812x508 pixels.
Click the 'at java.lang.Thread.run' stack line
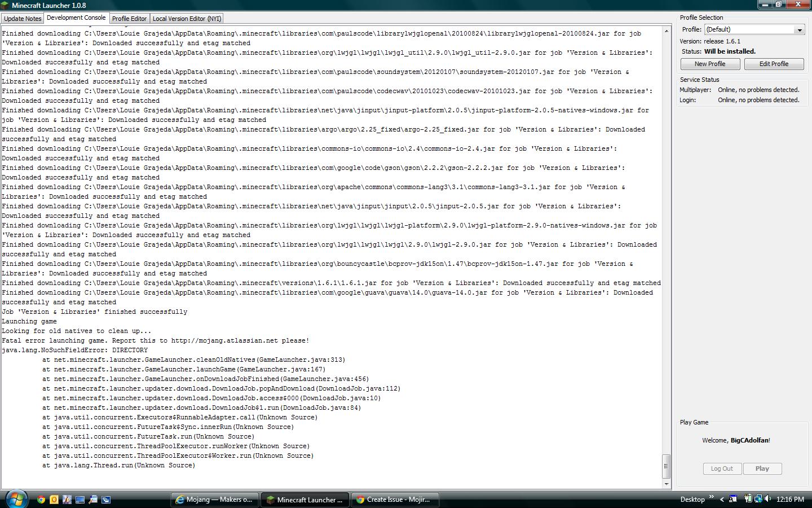[118, 466]
